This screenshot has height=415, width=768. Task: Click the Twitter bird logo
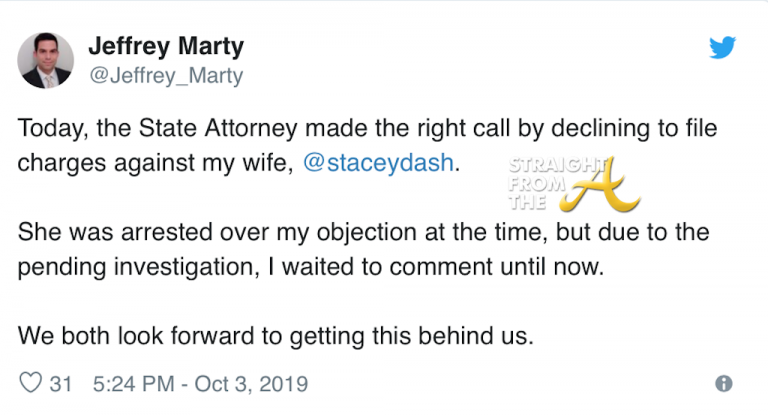(722, 47)
